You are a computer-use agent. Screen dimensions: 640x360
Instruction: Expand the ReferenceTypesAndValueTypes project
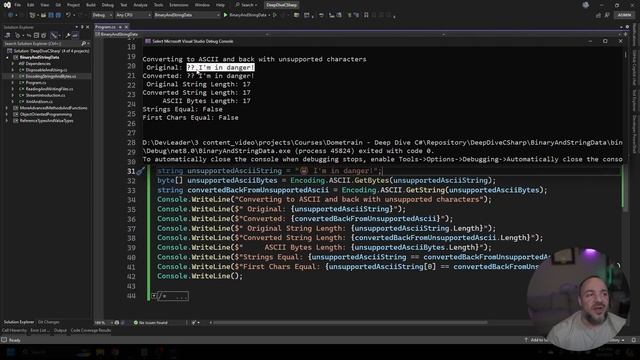tap(7, 121)
